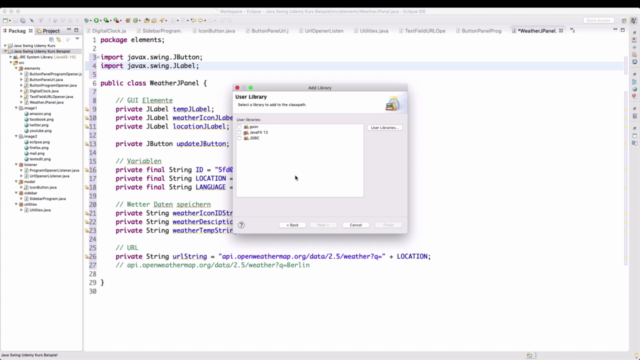
Task: Collapse the image1 package
Action: (16, 108)
